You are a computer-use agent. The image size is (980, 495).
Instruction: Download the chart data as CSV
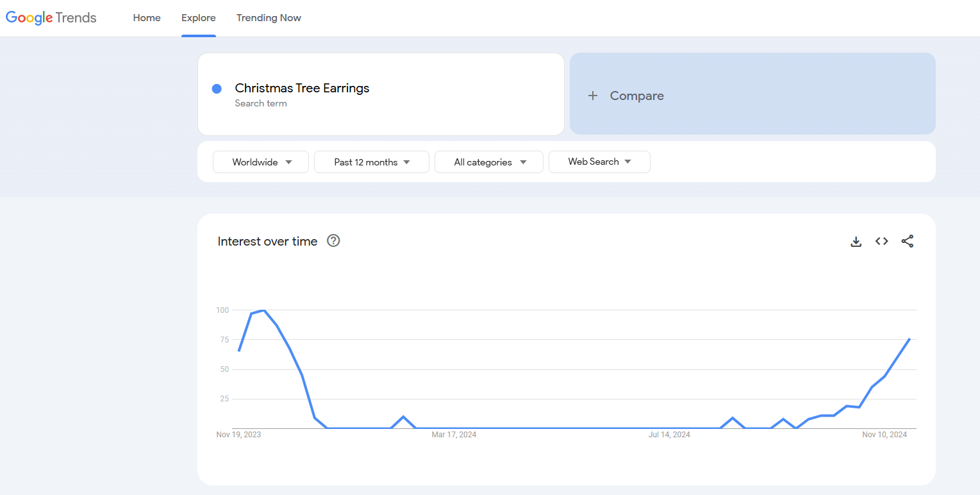[856, 242]
